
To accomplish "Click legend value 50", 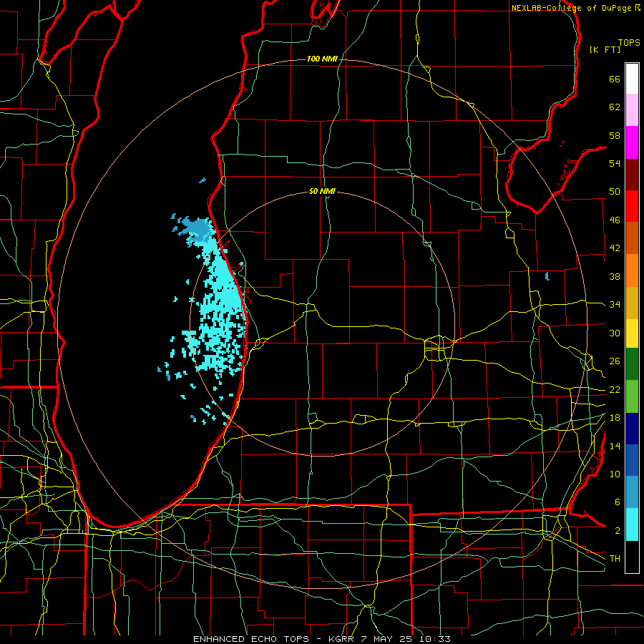I will (x=615, y=192).
